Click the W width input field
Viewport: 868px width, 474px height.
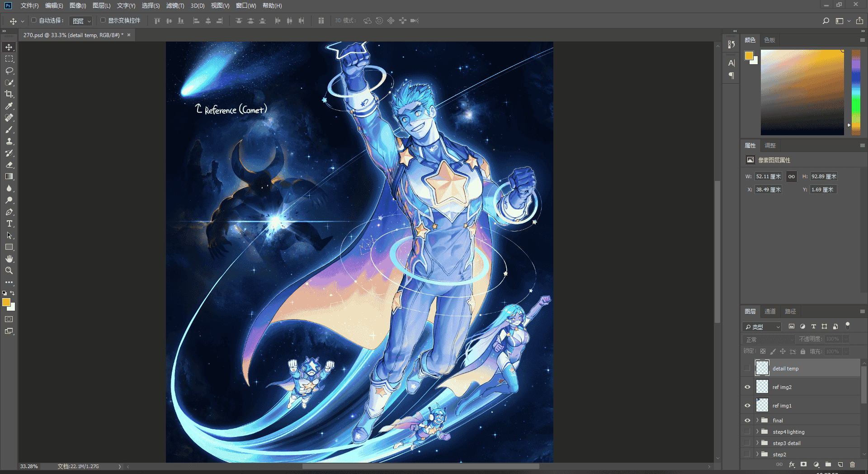pos(768,176)
